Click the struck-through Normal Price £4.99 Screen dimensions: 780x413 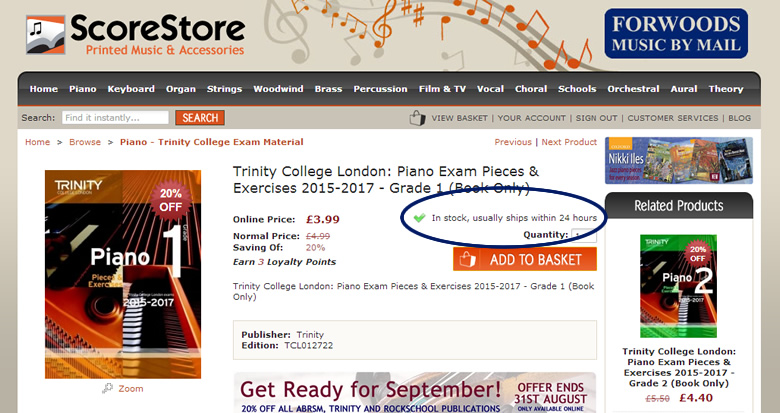click(x=318, y=236)
